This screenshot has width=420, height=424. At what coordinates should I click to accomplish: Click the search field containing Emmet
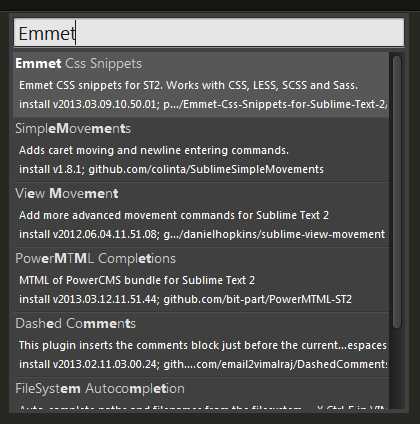point(209,33)
